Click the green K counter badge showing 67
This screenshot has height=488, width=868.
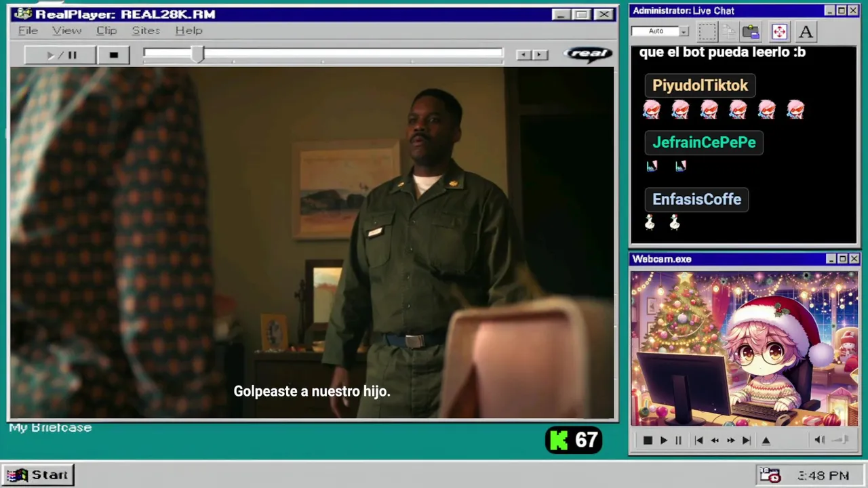[x=574, y=441]
